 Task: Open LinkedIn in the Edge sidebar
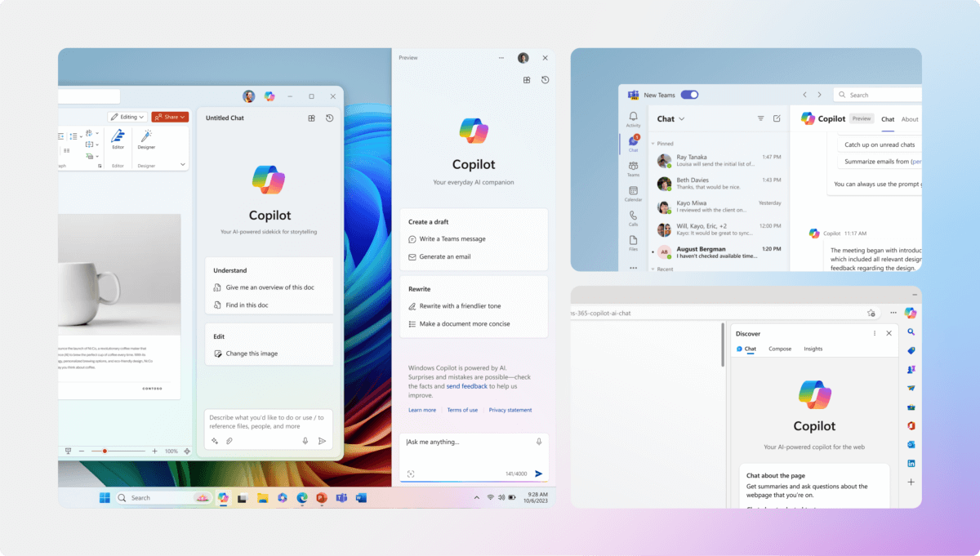point(911,463)
